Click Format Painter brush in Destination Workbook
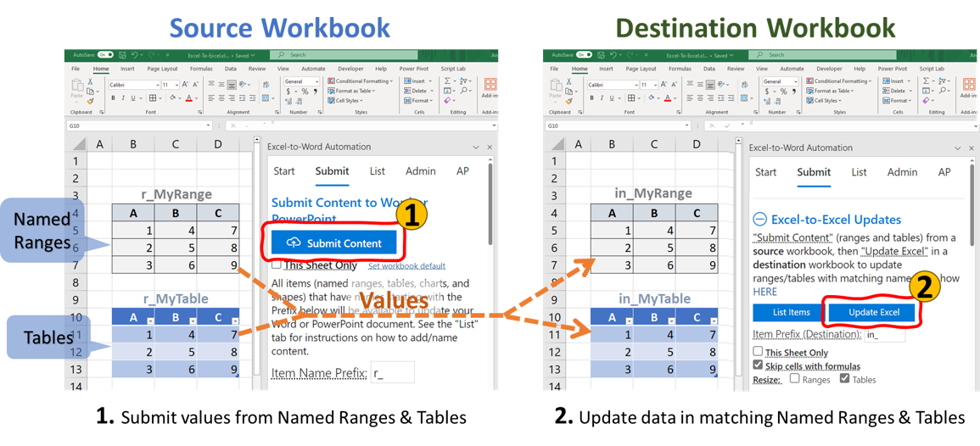This screenshot has width=980, height=446. (x=569, y=101)
